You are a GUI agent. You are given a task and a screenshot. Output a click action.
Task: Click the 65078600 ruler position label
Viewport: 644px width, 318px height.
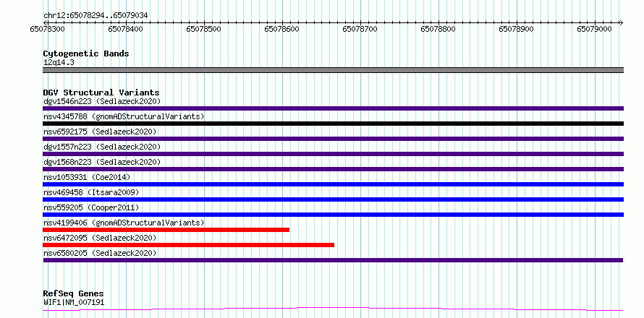(282, 29)
